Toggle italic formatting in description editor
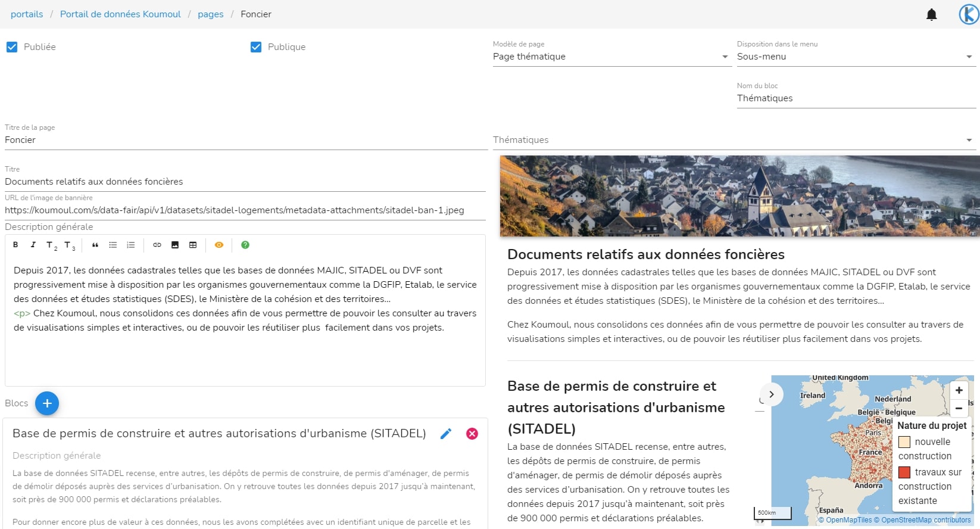The image size is (980, 529). point(33,245)
